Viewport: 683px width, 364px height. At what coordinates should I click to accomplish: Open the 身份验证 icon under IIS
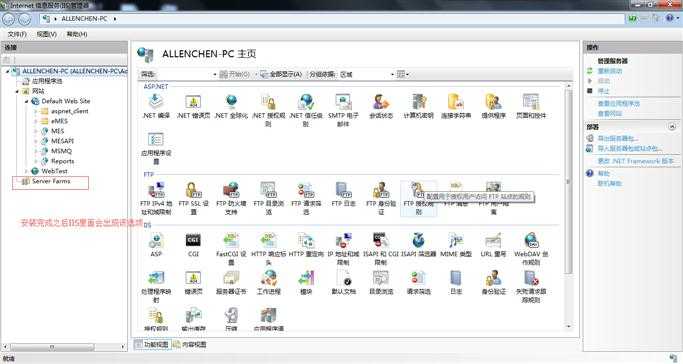pyautogui.click(x=493, y=278)
